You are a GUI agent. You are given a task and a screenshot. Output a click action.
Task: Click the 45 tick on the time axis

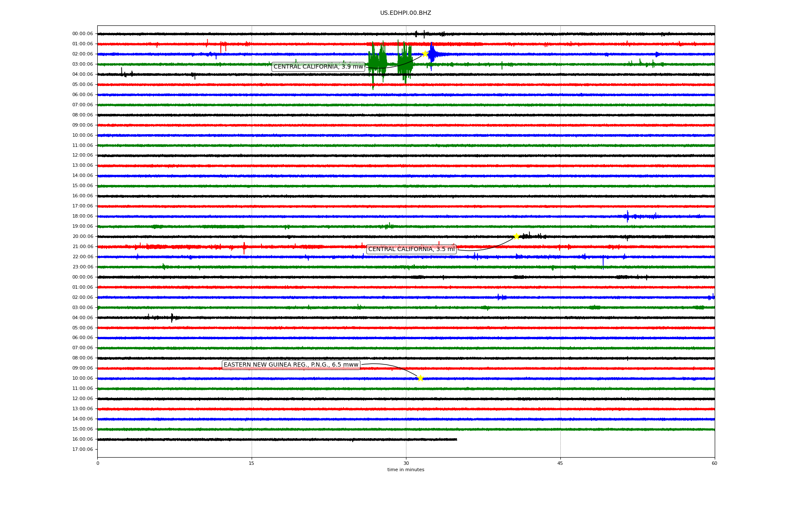pos(560,463)
